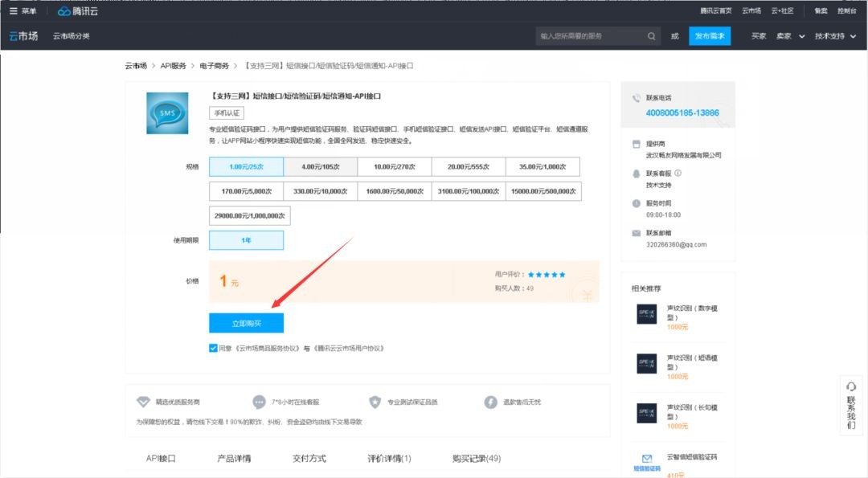This screenshot has width=868, height=478.
Task: Go to 云市场 in the breadcrumb
Action: (x=136, y=66)
